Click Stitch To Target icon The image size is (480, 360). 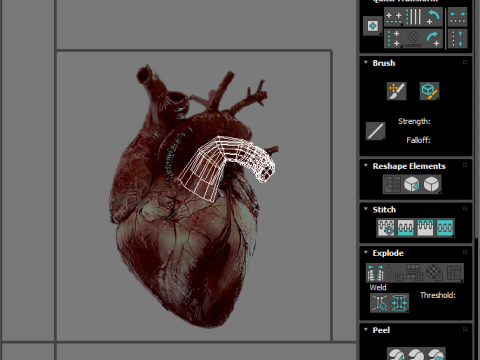pos(386,228)
